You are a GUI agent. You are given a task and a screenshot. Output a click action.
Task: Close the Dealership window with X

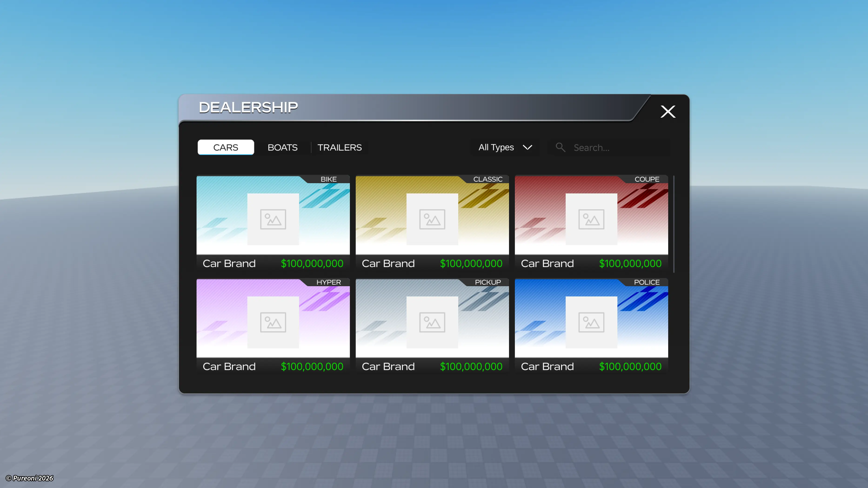pyautogui.click(x=668, y=112)
